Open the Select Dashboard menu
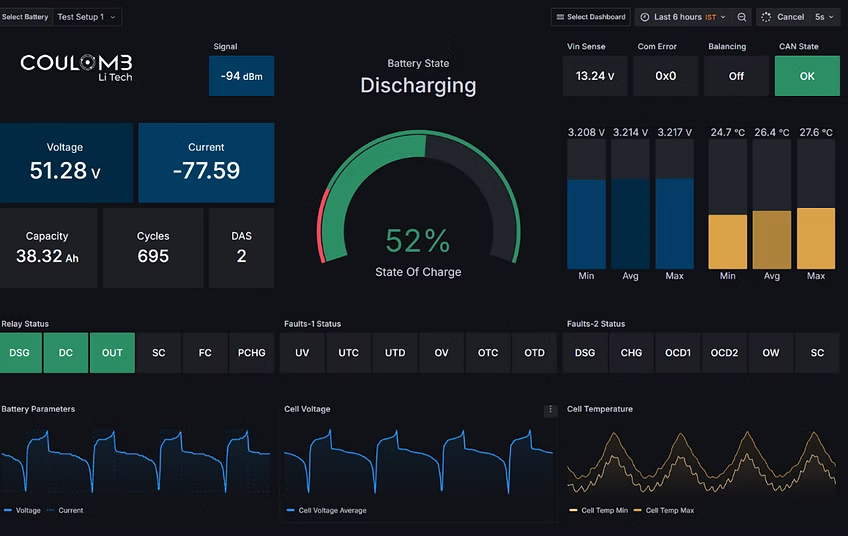 click(590, 17)
